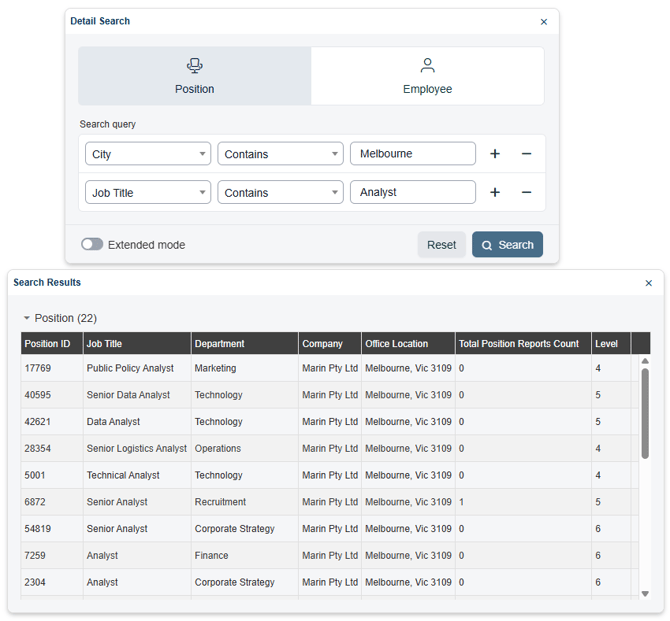
Task: Sort by Office Location column header
Action: pyautogui.click(x=408, y=344)
